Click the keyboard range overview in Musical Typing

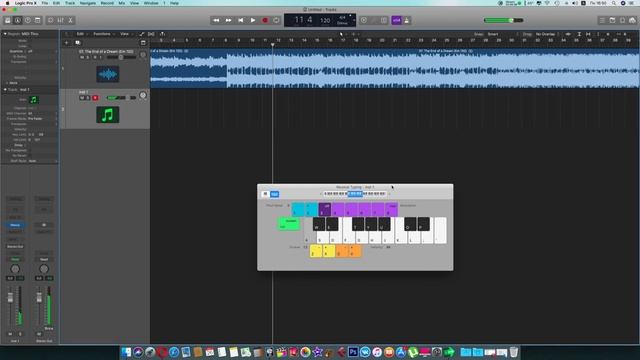pos(355,194)
